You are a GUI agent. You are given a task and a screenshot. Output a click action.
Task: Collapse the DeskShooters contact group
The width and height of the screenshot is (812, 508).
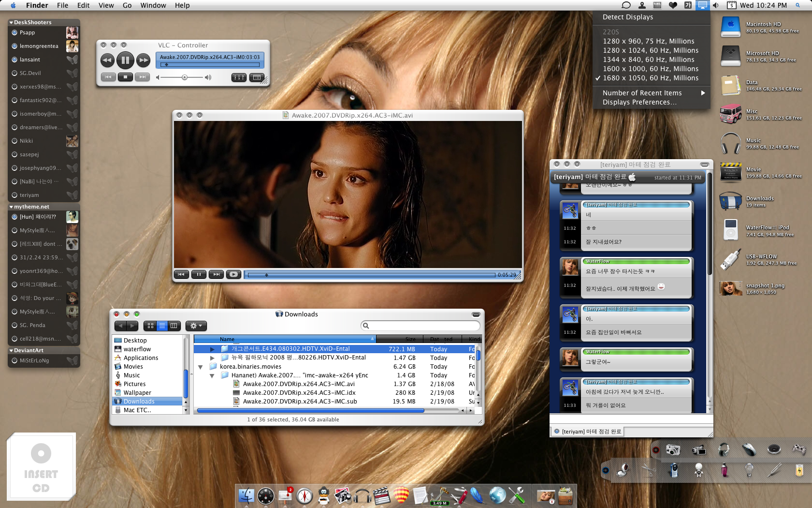[x=11, y=22]
